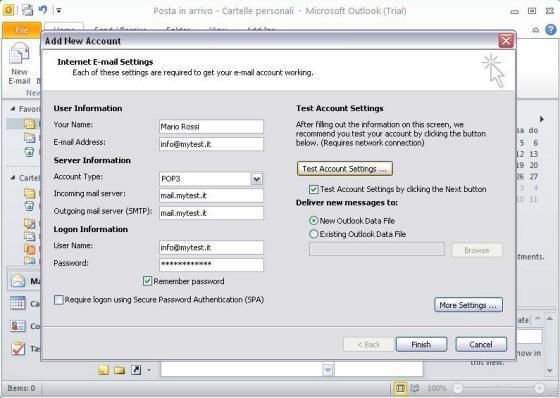Viewport: 560px width, 398px height.
Task: Click the existing data file path field
Action: (377, 249)
